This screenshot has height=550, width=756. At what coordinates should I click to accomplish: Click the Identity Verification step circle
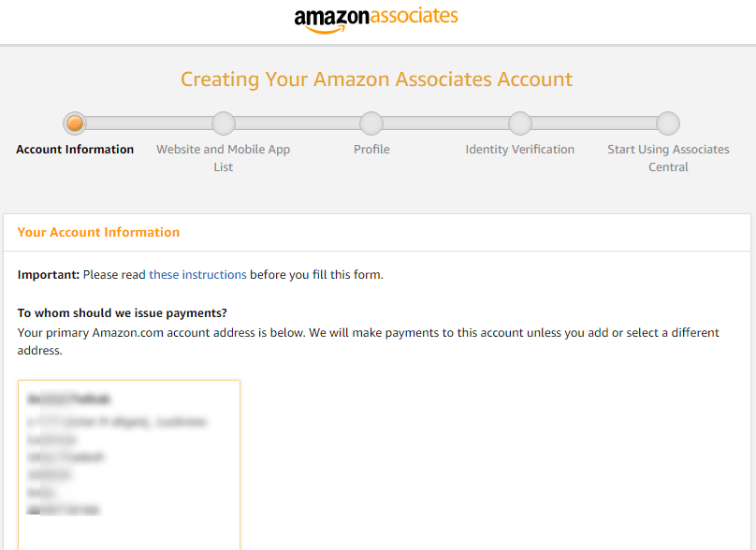(519, 123)
